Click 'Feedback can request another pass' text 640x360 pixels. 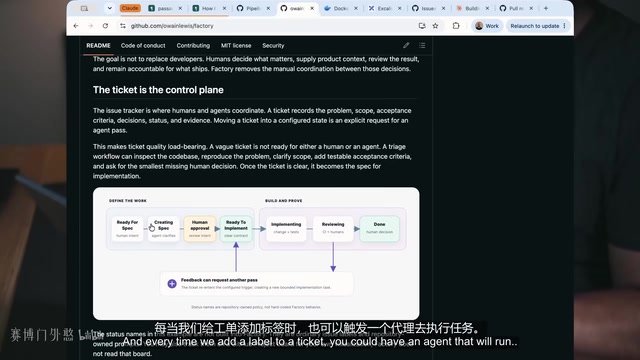(x=219, y=280)
